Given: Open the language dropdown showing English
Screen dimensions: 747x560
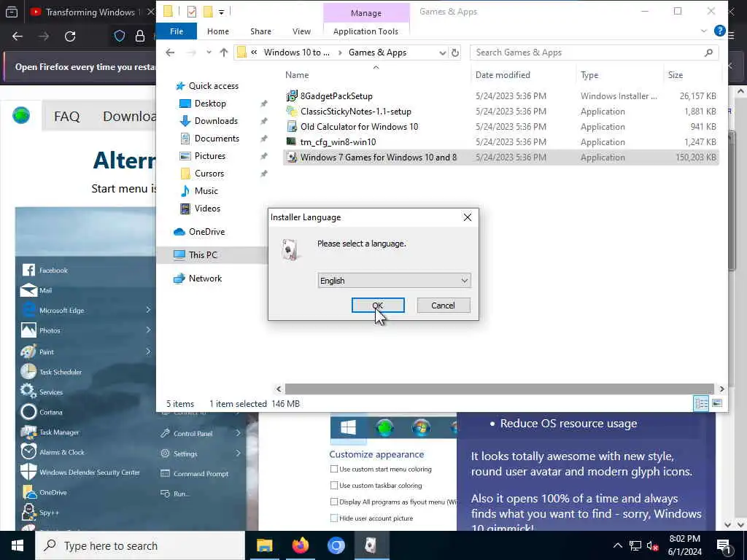Looking at the screenshot, I should [394, 281].
